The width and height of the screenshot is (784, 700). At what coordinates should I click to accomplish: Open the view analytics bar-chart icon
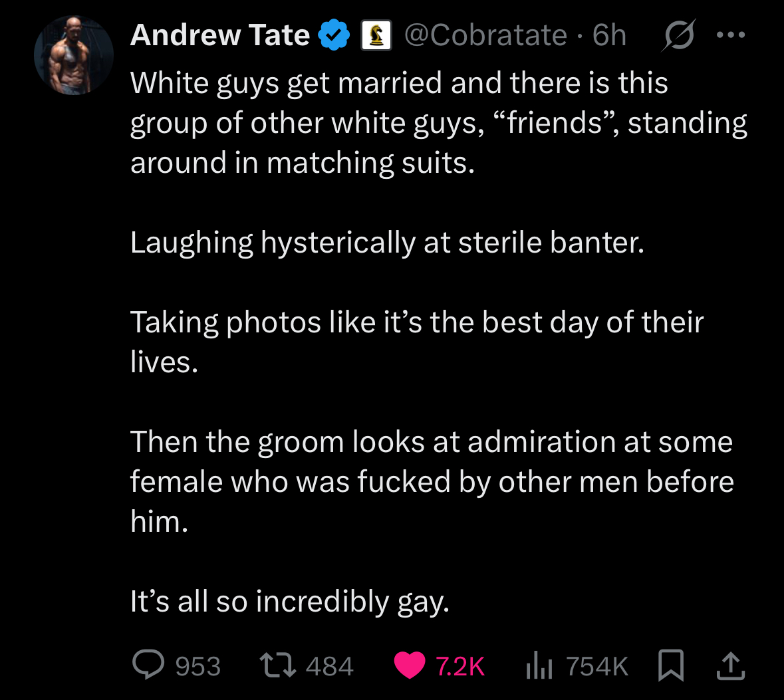pyautogui.click(x=539, y=665)
